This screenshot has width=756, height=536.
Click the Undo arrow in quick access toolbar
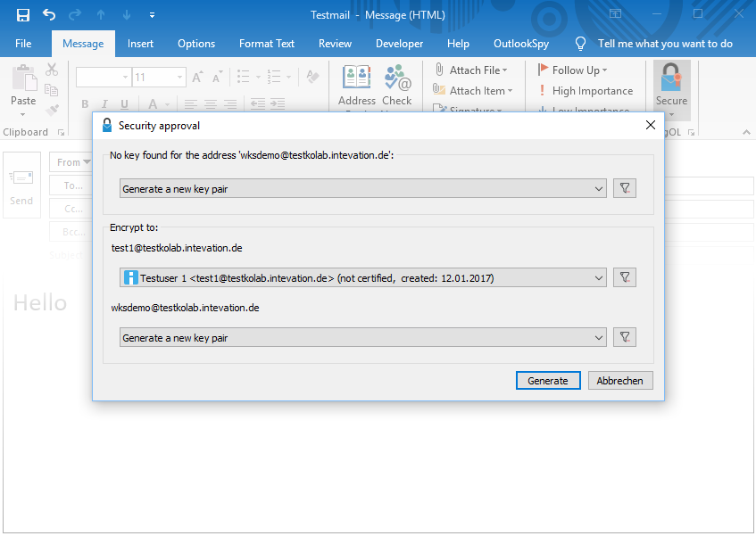tap(49, 15)
